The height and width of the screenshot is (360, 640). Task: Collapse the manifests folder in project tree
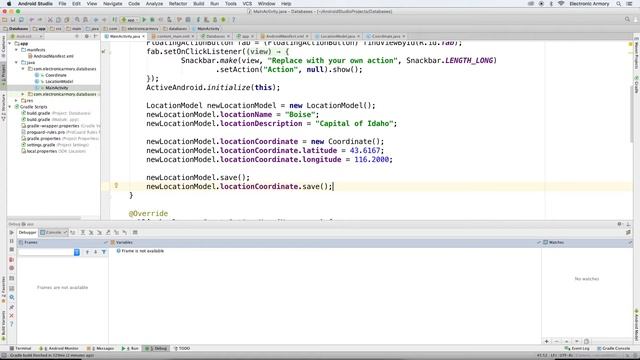pos(17,50)
